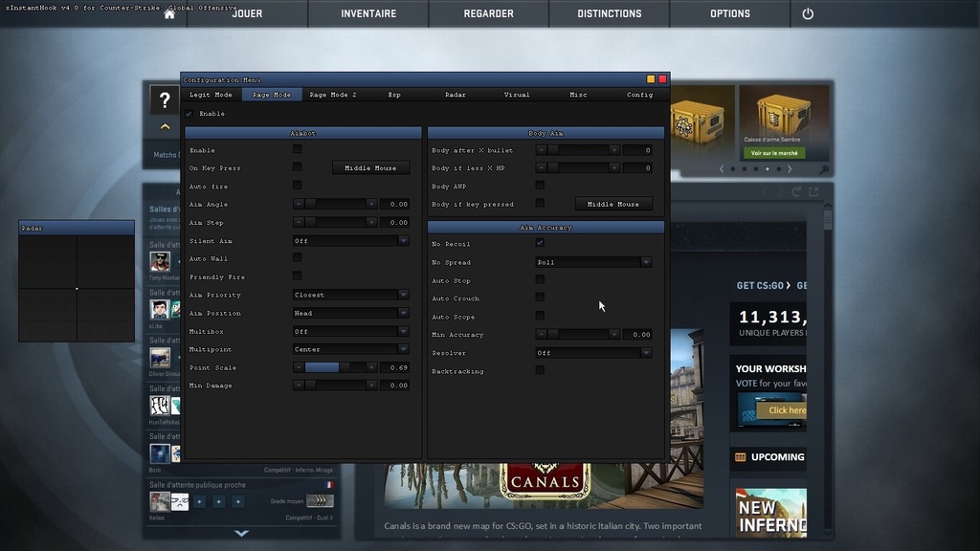The height and width of the screenshot is (551, 980).
Task: Check the On Key Press option
Action: click(297, 166)
